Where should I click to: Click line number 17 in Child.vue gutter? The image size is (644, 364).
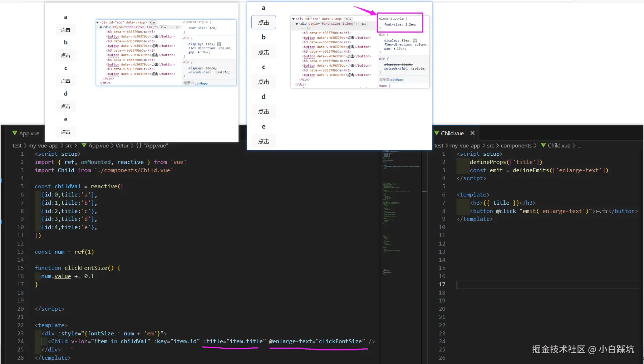(442, 285)
